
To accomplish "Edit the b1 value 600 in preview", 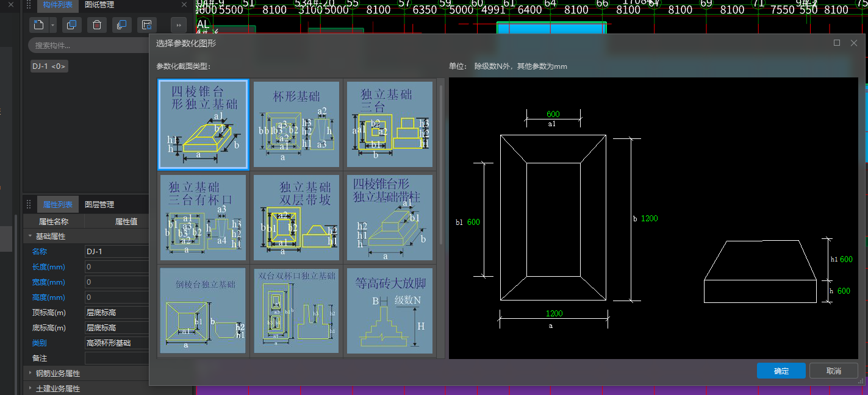I will [473, 222].
